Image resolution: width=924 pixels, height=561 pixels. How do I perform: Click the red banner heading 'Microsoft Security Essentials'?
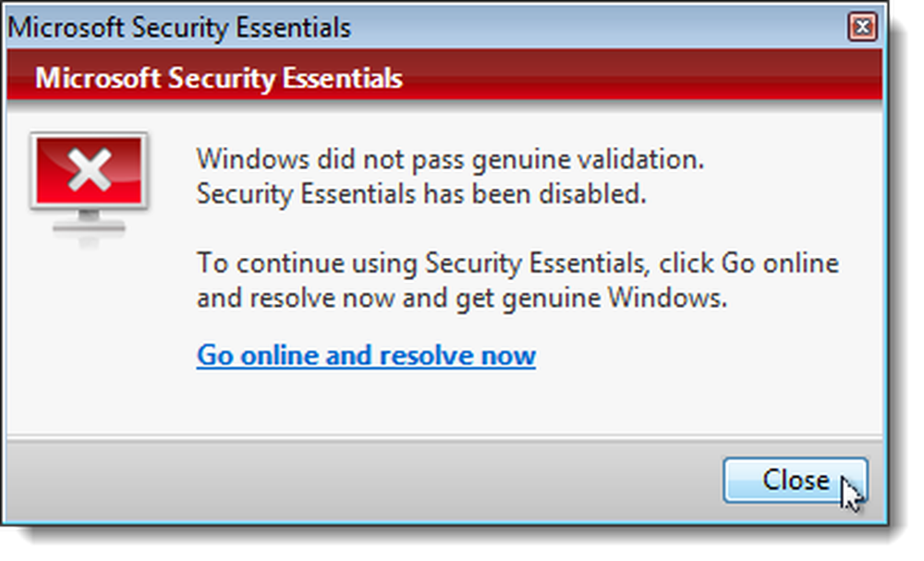[x=219, y=79]
